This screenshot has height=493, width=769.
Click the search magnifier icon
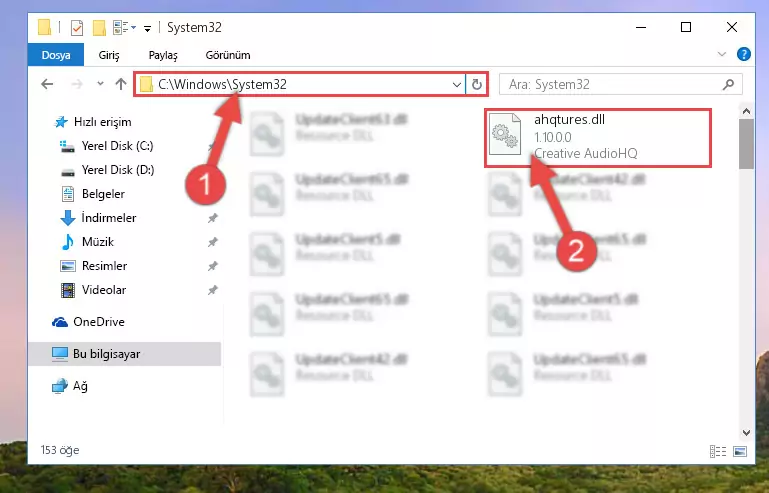tap(728, 84)
